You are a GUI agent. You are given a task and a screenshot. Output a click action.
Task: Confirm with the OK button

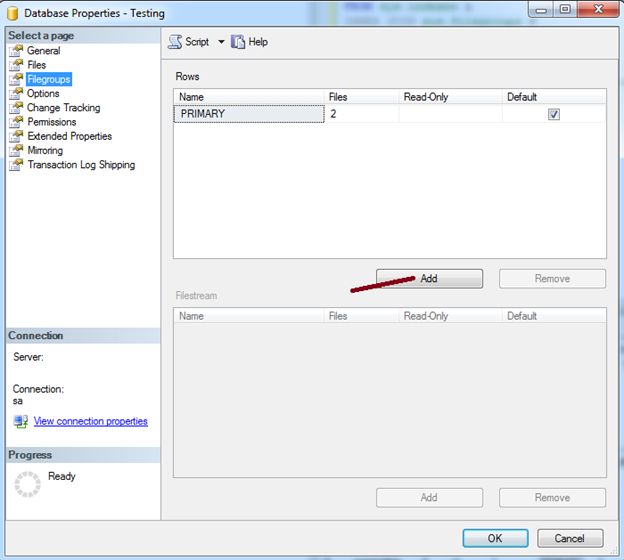tap(495, 538)
